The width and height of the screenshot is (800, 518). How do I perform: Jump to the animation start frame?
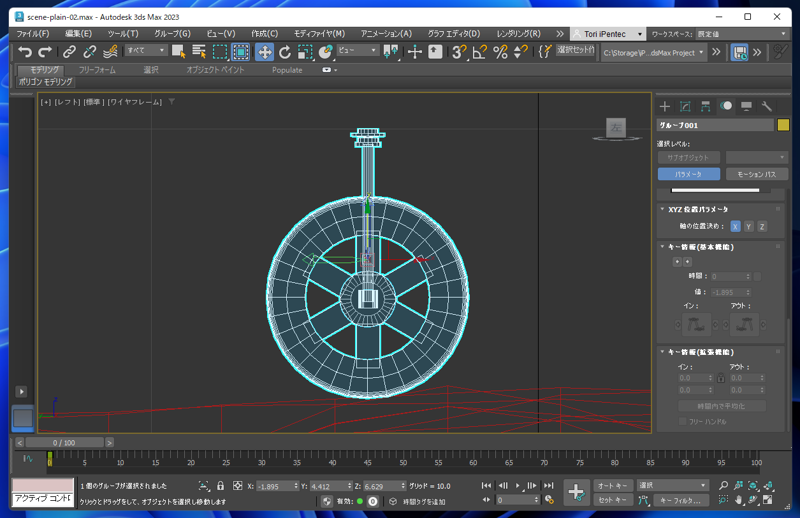[x=486, y=485]
